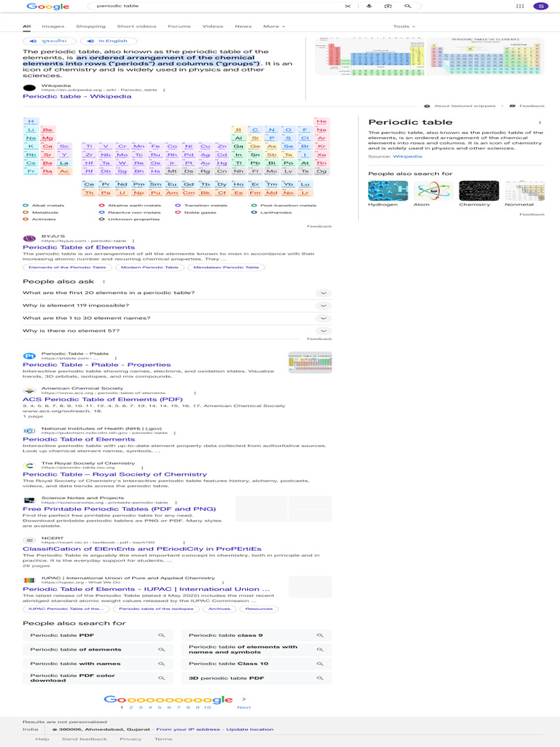This screenshot has width=560, height=747.
Task: Open the Hydrogen thumbnail in People also search for
Action: [388, 190]
